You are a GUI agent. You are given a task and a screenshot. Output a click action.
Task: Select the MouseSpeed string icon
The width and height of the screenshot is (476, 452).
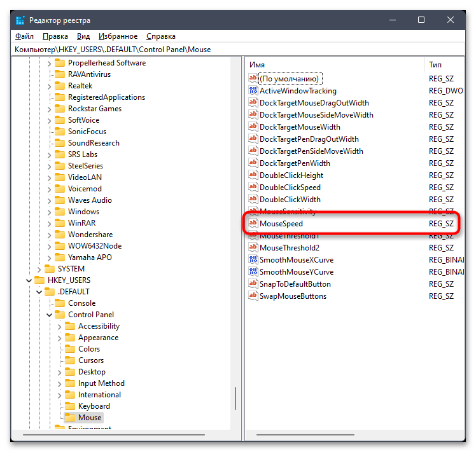click(253, 223)
